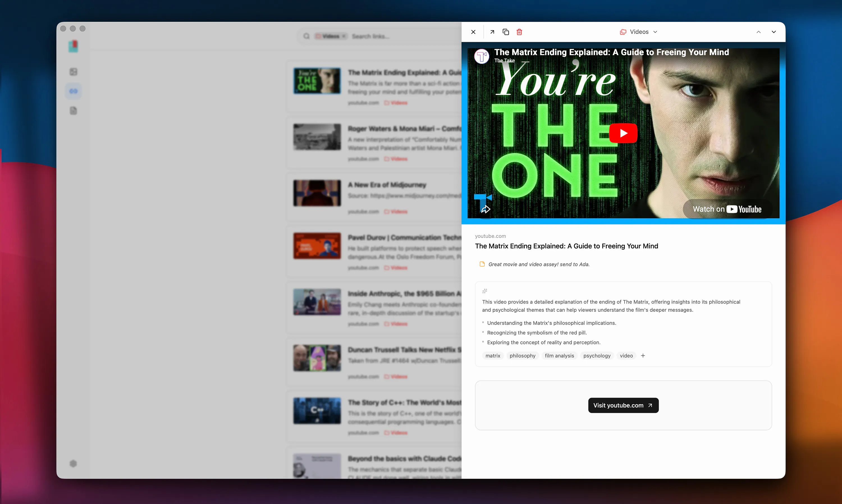Screen dimensions: 842x504
Task: Open The Take channel avatar
Action: [x=482, y=56]
